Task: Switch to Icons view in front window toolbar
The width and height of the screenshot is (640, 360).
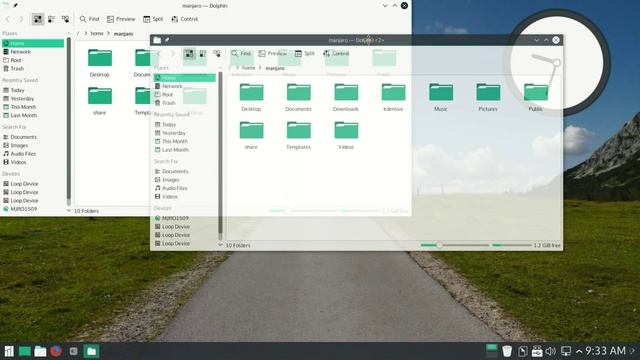Action: coord(189,53)
